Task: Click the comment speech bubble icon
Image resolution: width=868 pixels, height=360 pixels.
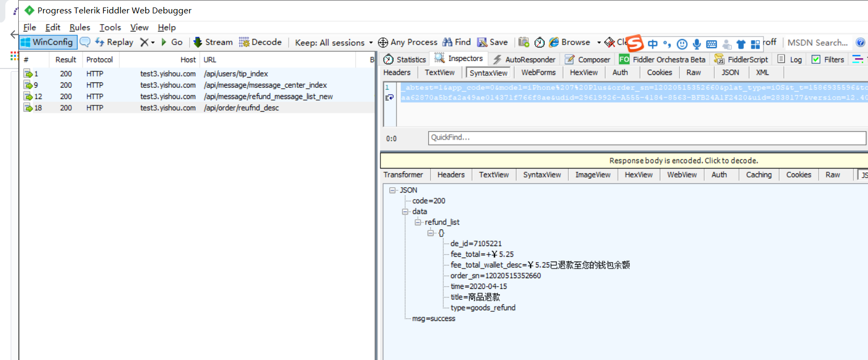Action: click(85, 42)
